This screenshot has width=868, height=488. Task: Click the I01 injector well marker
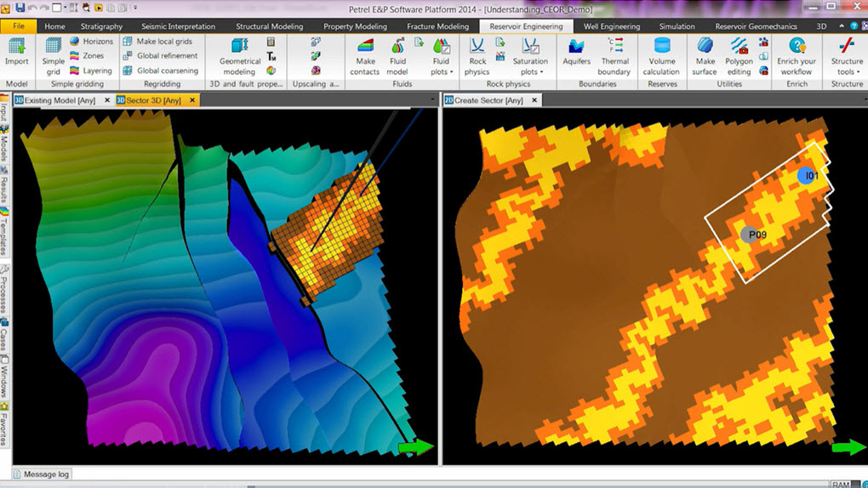[x=808, y=175]
